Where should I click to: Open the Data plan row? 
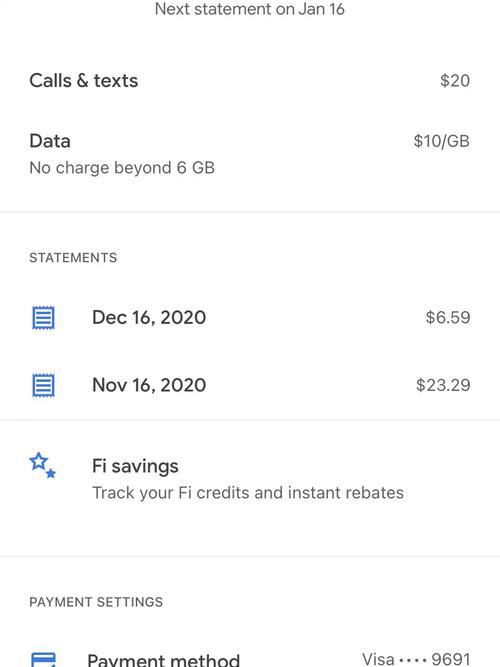pyautogui.click(x=250, y=154)
